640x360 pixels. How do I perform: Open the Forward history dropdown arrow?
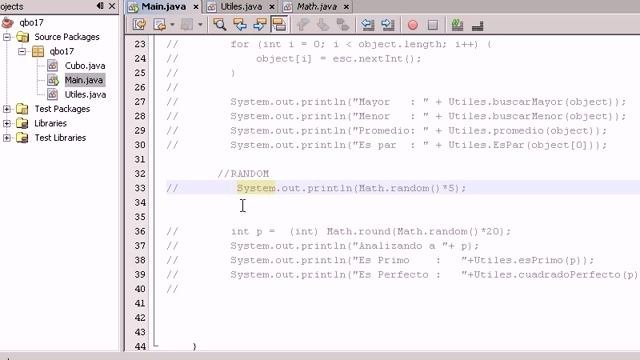(200, 25)
